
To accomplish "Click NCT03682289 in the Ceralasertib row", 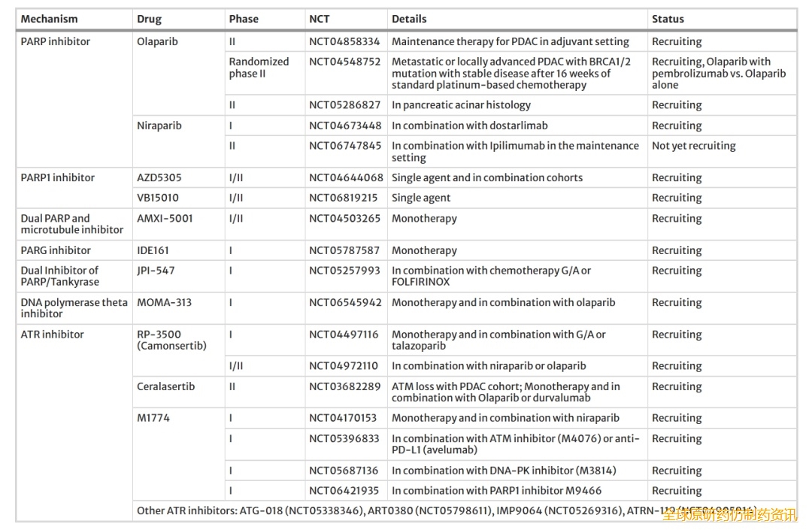I will tap(344, 386).
